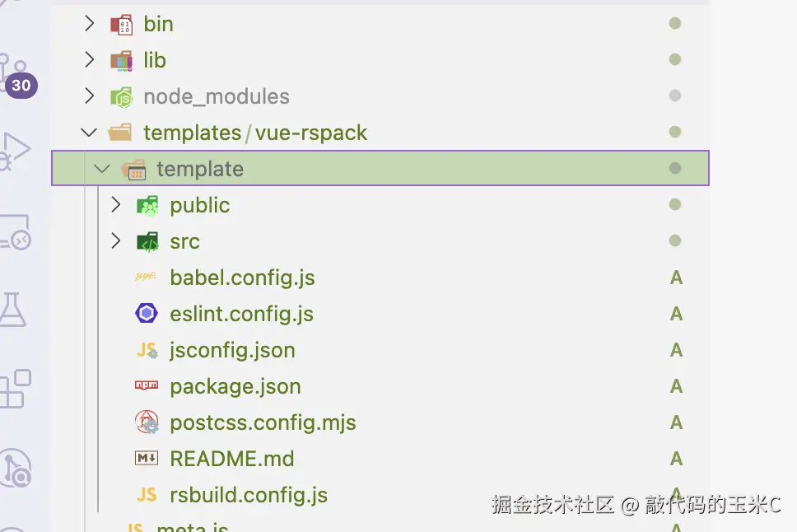Open postcss.config.mjs file
This screenshot has width=797, height=532.
(263, 422)
